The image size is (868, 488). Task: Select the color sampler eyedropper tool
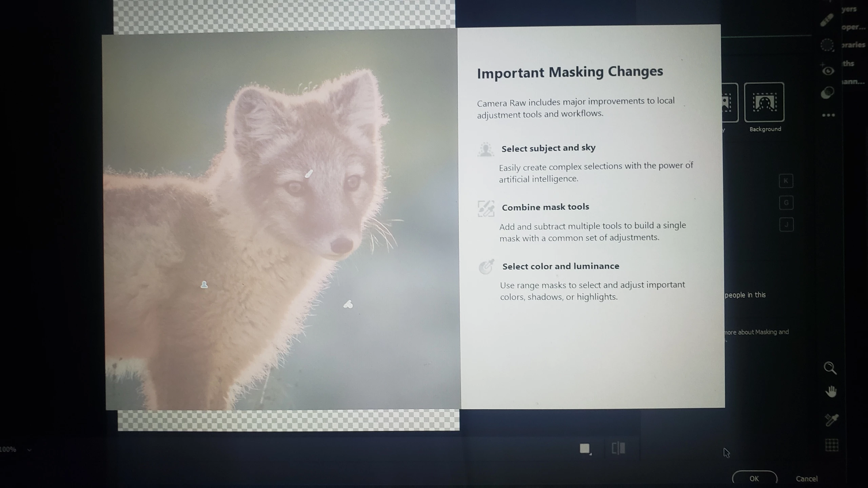click(831, 420)
